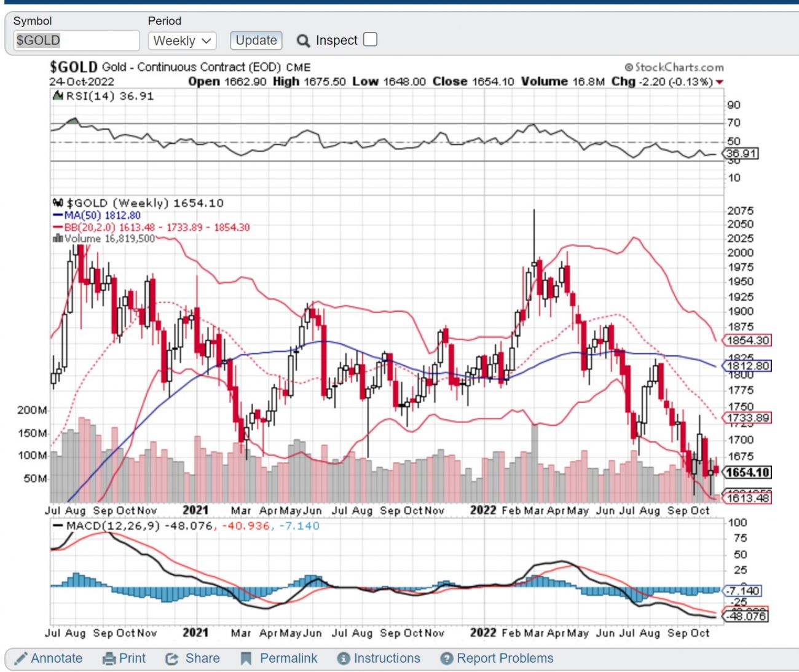This screenshot has height=672, width=799.
Task: Open the Annotate link
Action: pyautogui.click(x=57, y=658)
